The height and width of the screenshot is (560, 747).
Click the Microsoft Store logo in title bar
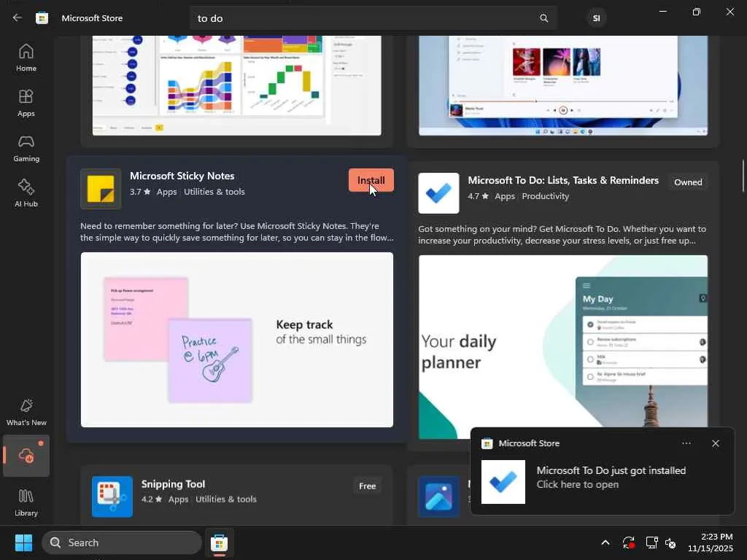tap(42, 18)
